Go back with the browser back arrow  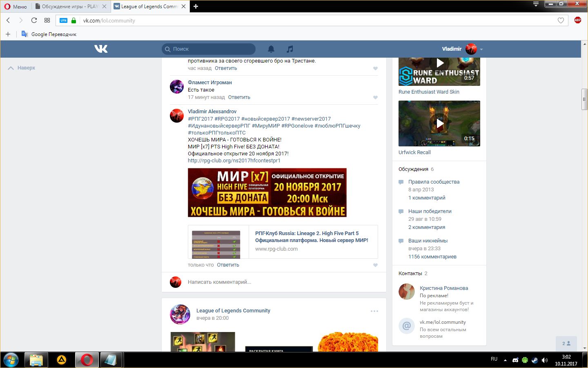pos(8,20)
